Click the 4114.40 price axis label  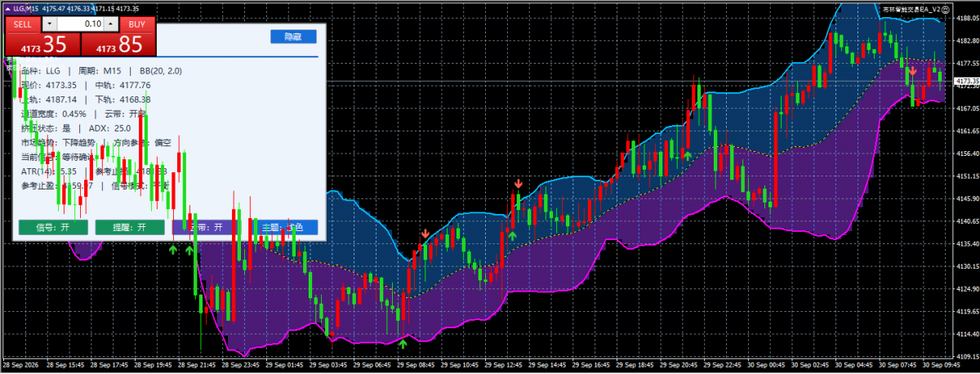[x=967, y=334]
